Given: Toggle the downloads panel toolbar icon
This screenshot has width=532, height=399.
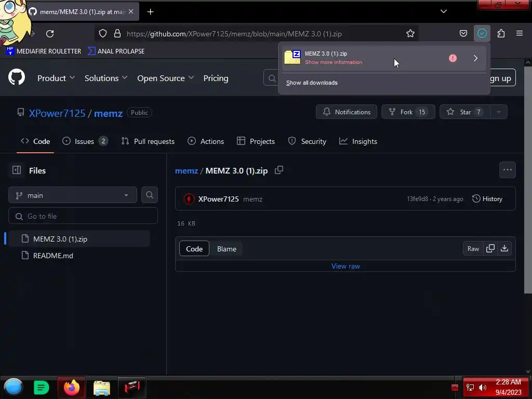Looking at the screenshot, I should click(x=482, y=34).
